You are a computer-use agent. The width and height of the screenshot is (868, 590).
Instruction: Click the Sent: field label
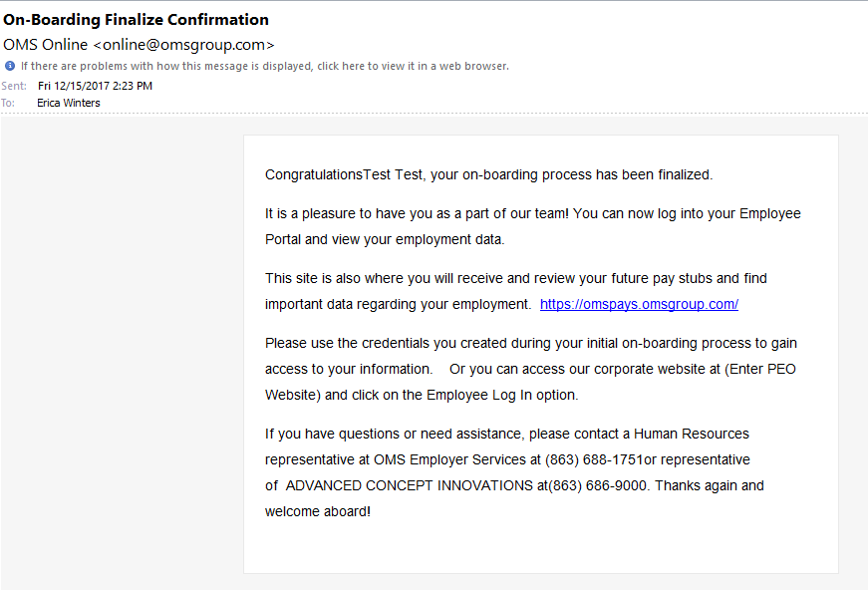click(x=14, y=86)
